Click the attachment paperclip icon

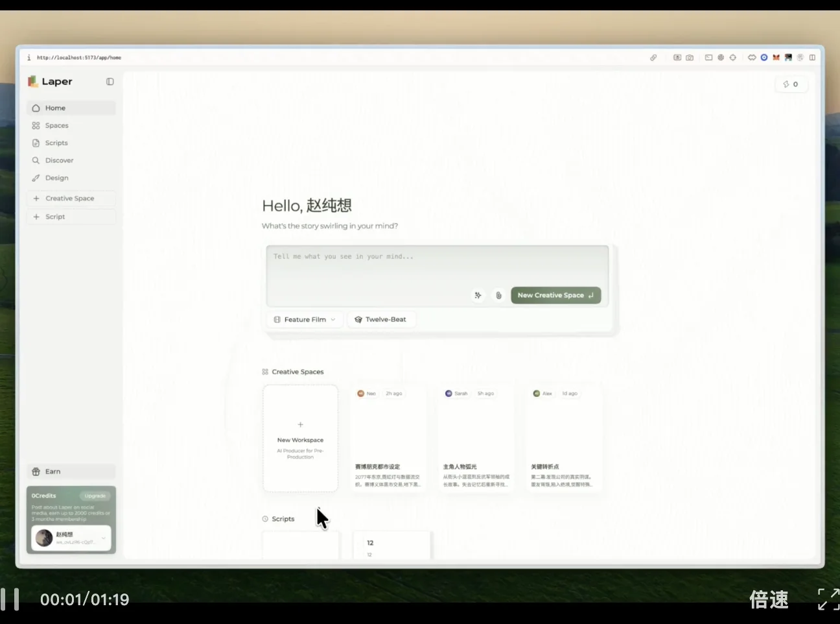tap(498, 295)
